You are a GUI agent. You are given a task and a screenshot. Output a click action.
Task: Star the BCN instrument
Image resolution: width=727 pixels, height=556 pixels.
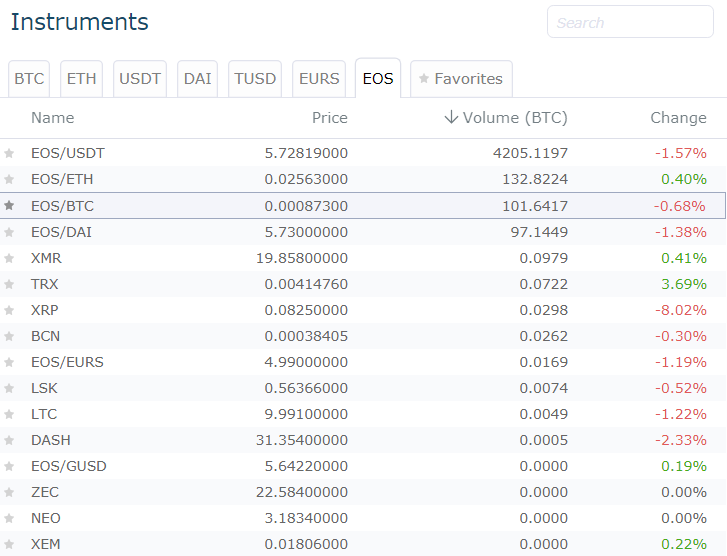pos(9,336)
